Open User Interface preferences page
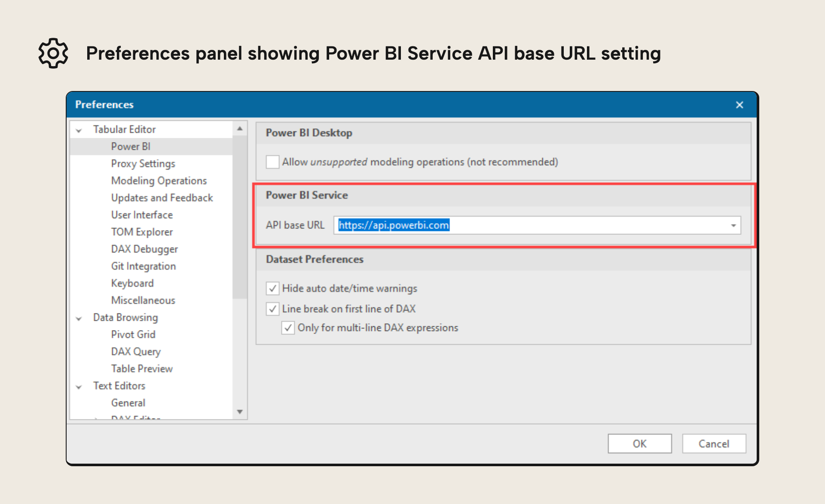Screen dimensions: 825x504 142,215
